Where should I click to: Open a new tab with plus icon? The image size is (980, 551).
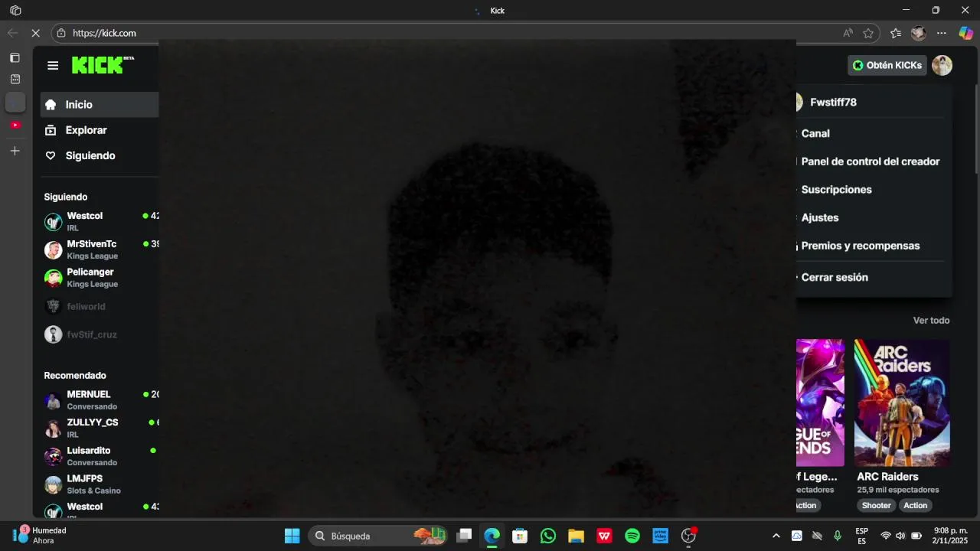(15, 151)
